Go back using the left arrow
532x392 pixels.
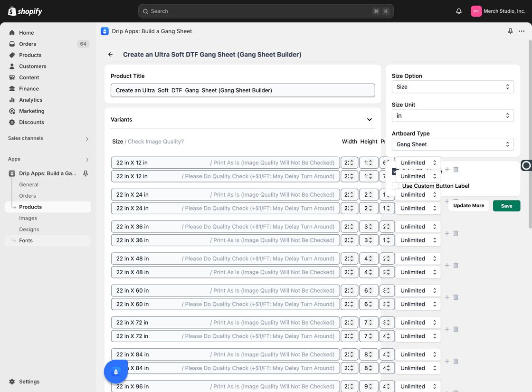click(x=110, y=54)
